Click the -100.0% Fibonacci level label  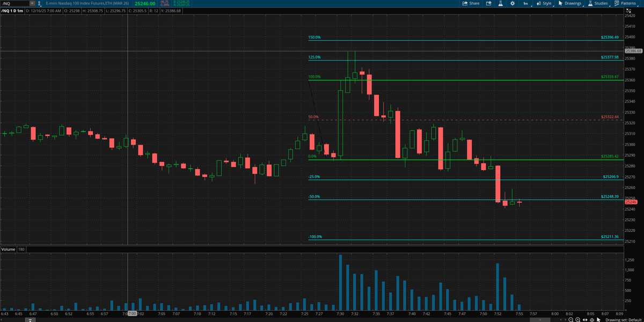[x=315, y=237]
